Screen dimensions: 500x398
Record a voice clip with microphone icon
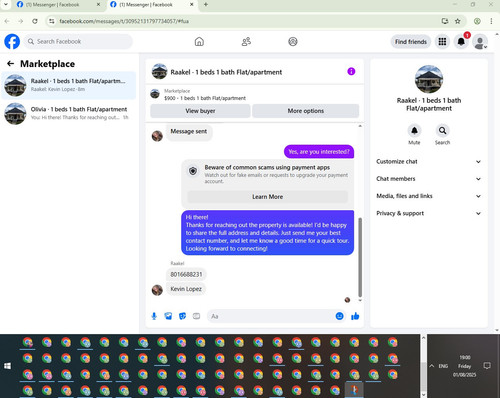click(154, 316)
